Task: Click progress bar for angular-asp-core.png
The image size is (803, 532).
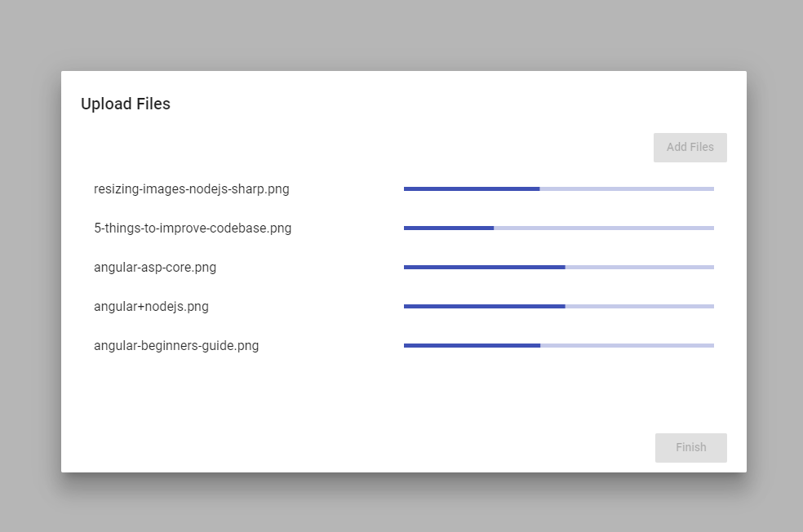Action: coord(559,268)
